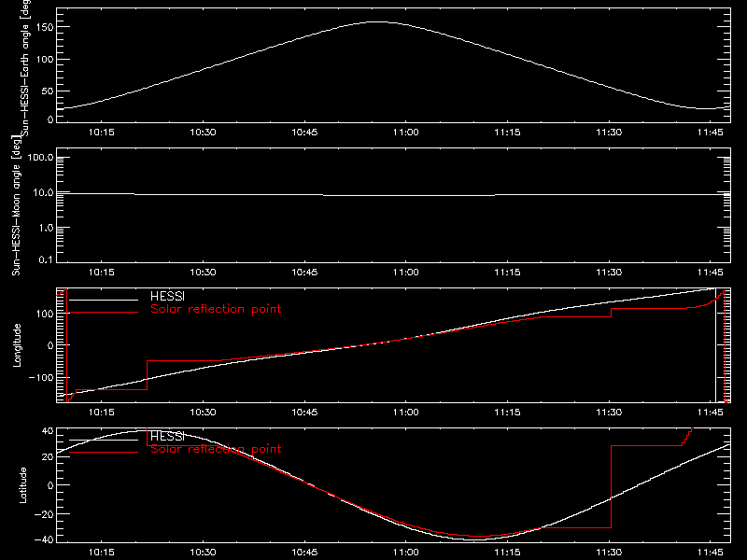Click 10:15 label under Longitude plot

(102, 413)
